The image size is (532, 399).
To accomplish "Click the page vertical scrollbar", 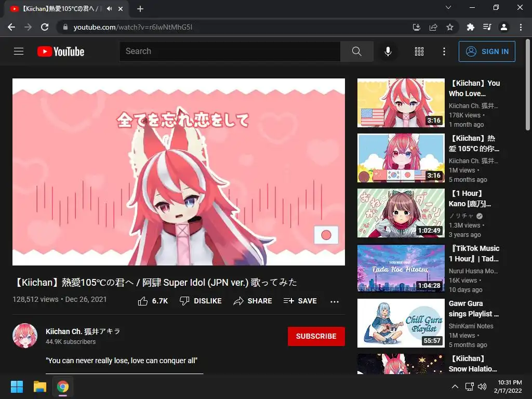I will point(527,85).
